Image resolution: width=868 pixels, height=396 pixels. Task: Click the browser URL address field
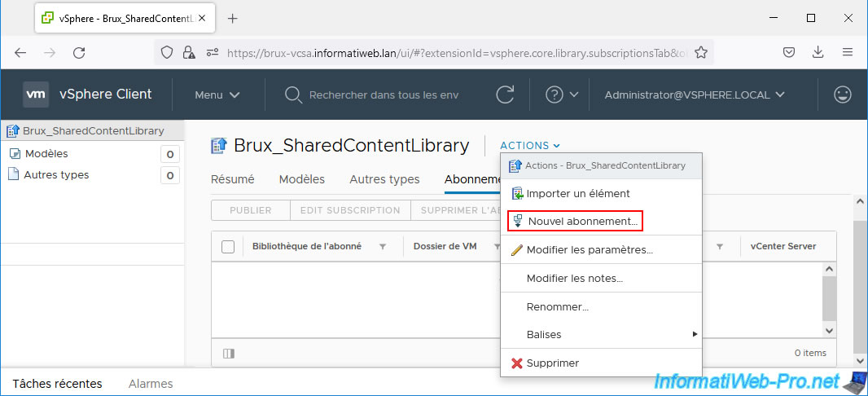(458, 53)
